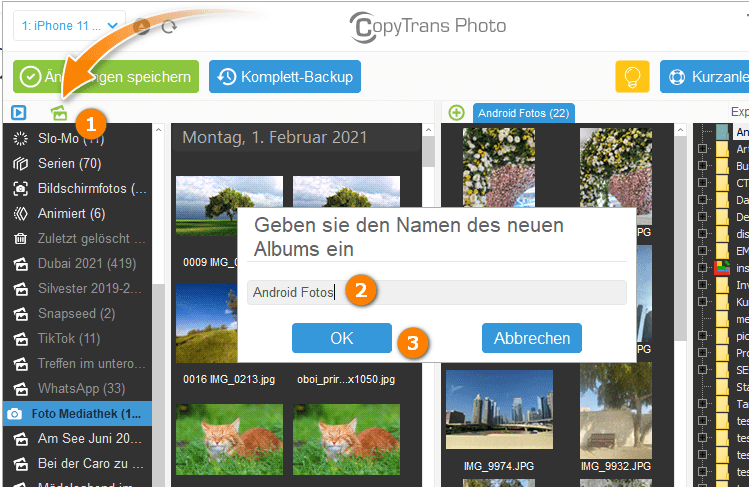Expand the top folder tree node
Screen dimensions: 749x487
[702, 148]
